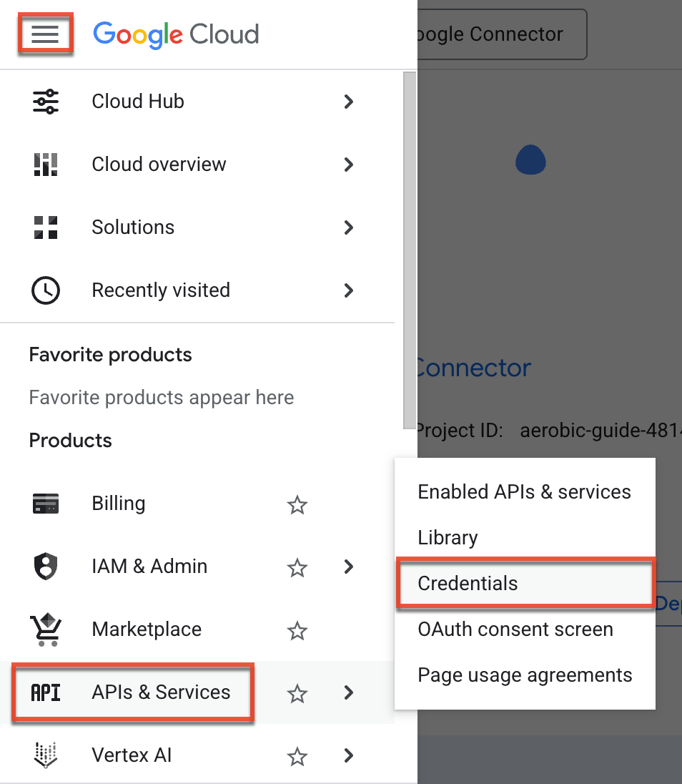Image resolution: width=682 pixels, height=784 pixels.
Task: Expand the Cloud Hub submenu arrow
Action: [349, 102]
